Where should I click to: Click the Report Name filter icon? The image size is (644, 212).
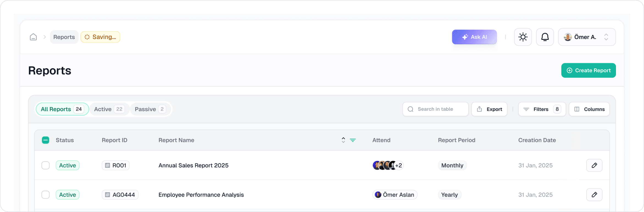353,140
